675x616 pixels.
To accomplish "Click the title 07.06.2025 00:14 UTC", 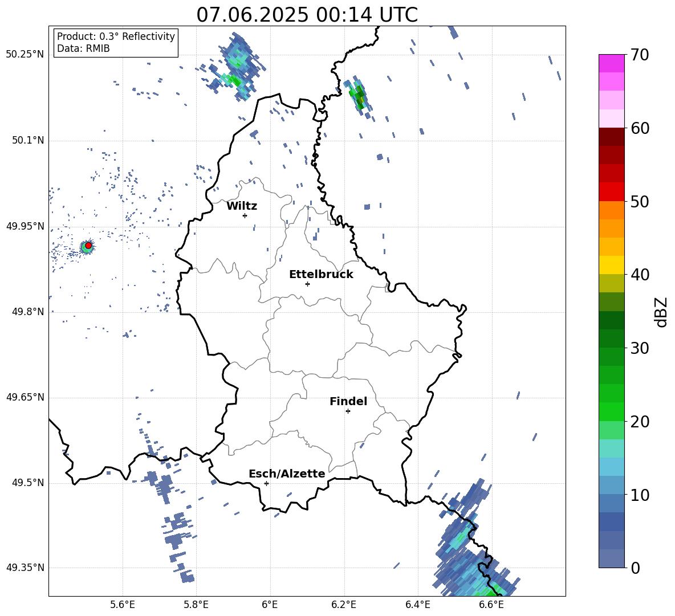I will point(307,15).
